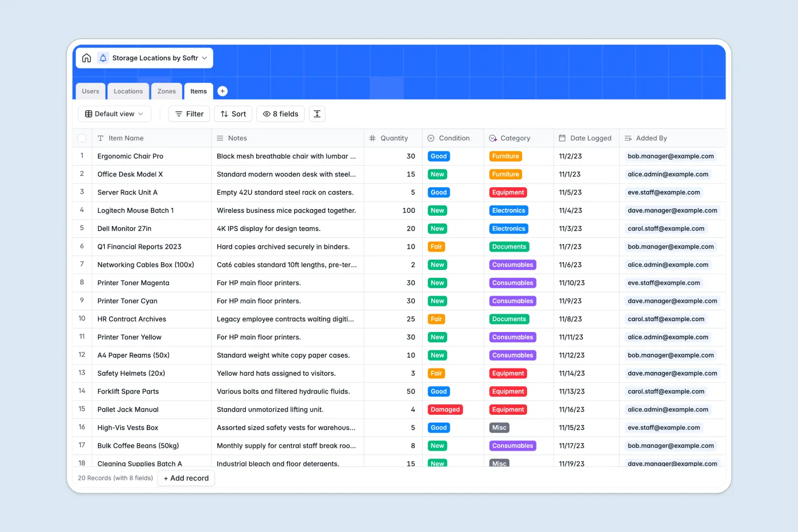Tick the select-all checkbox in the header
This screenshot has width=798, height=532.
tap(82, 138)
